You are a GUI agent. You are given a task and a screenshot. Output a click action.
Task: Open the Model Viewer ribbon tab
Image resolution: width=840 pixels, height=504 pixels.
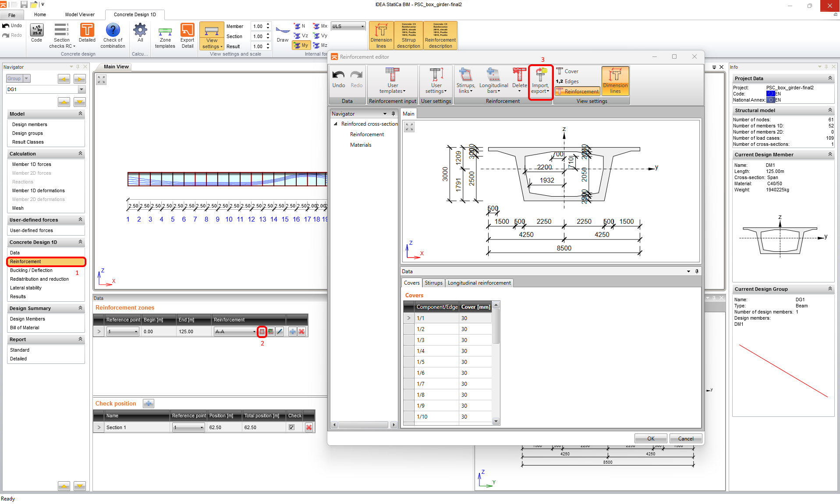80,14
